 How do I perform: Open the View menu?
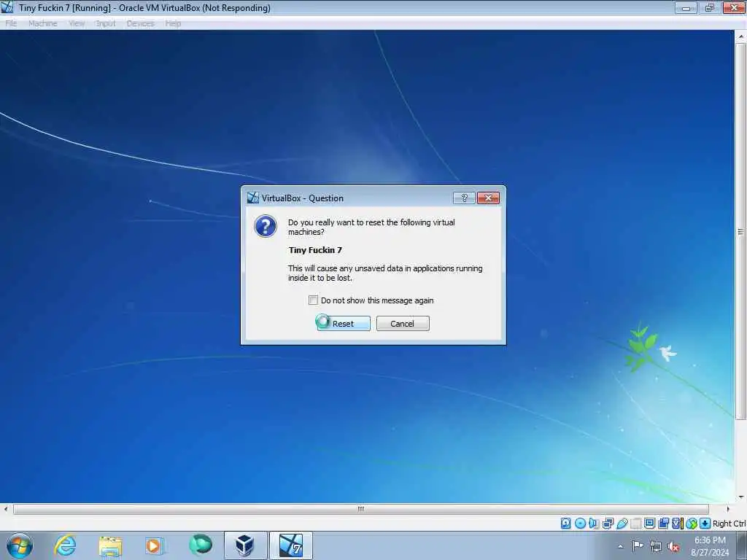pos(76,23)
